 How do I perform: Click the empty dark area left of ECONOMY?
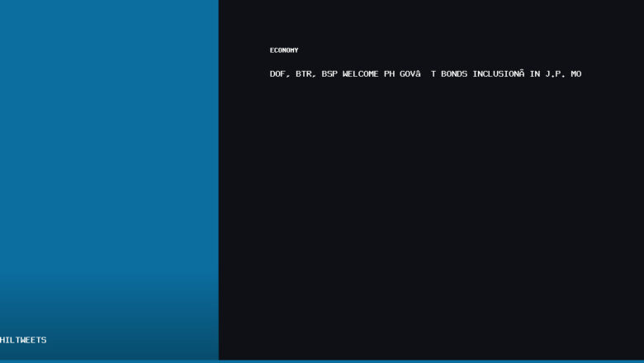pos(244,50)
